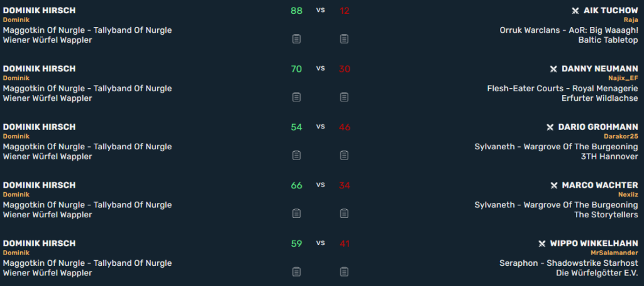Click crossed swords icon beside Wippo Winkelhahn
This screenshot has height=286, width=644.
point(541,244)
